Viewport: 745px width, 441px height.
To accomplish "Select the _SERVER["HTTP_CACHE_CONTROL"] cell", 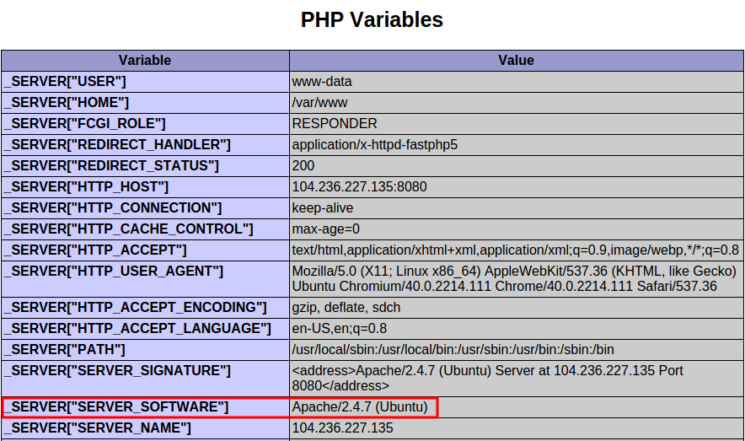I will 145,229.
